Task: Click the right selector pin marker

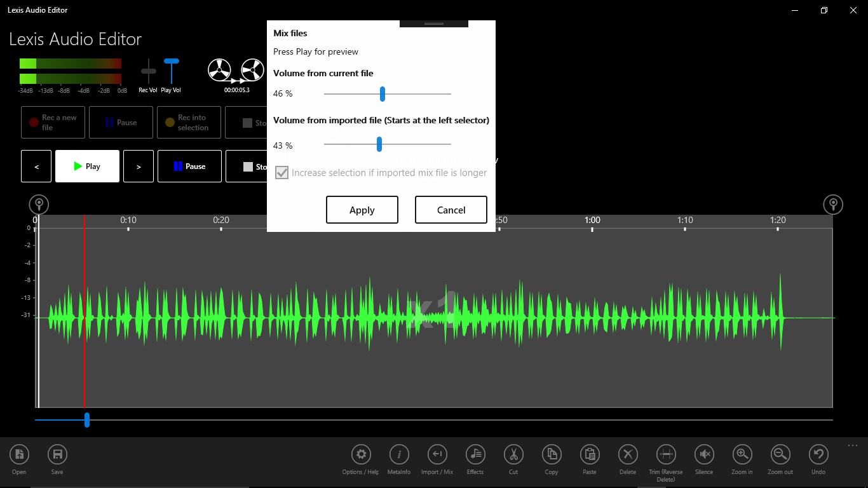Action: [x=833, y=205]
